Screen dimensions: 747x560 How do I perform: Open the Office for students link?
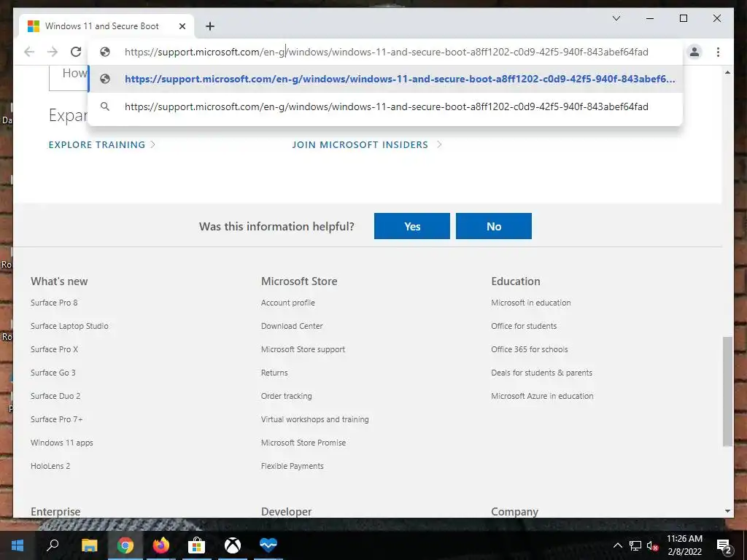tap(524, 326)
